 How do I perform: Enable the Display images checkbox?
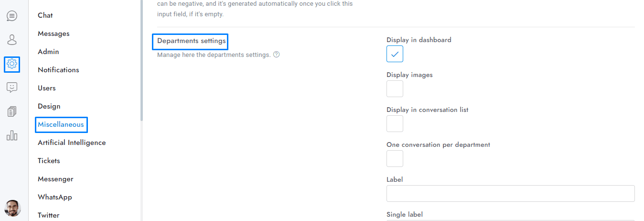(395, 89)
